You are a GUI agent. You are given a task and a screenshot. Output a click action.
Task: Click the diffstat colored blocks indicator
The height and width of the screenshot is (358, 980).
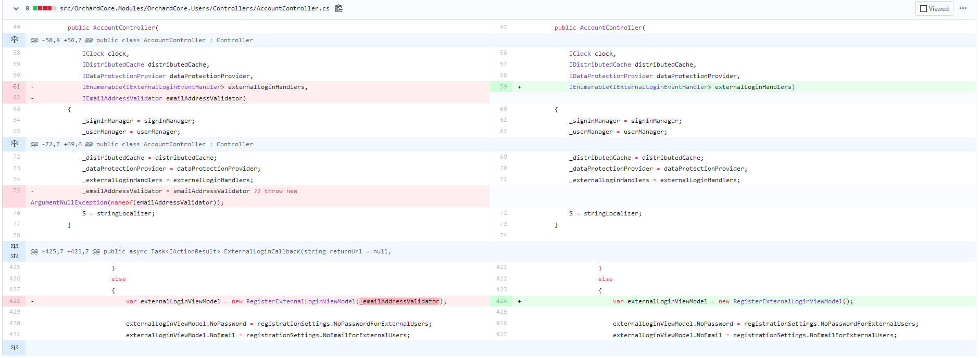pos(45,8)
